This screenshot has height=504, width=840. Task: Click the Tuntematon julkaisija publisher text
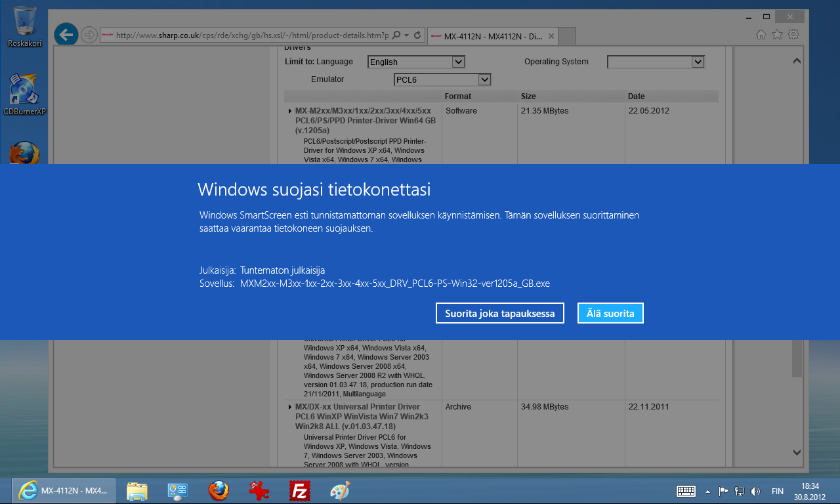click(x=282, y=270)
